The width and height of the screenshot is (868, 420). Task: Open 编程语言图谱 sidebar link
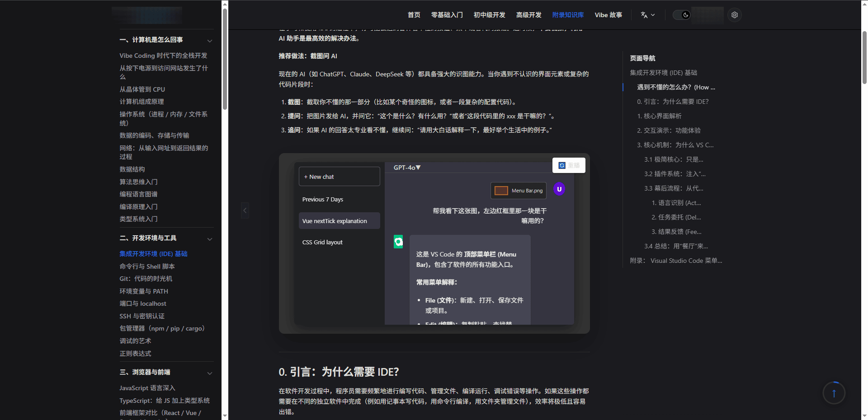138,194
